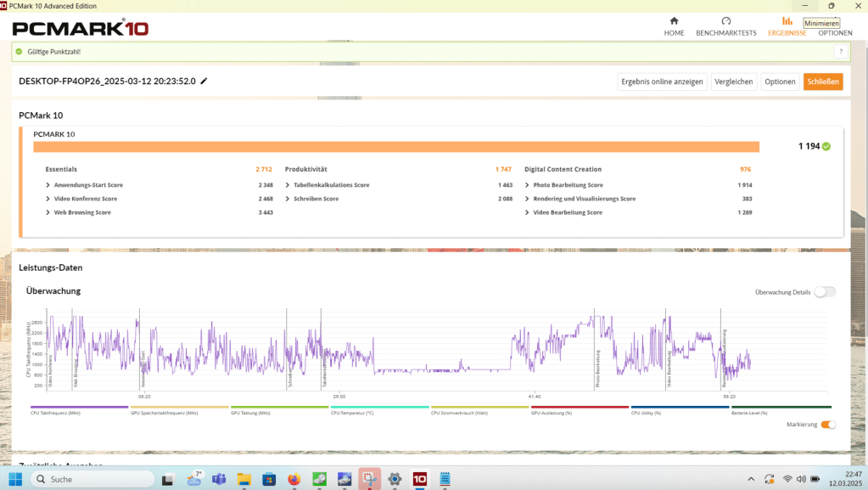Open the Settings gear in taskbar
This screenshot has height=490, width=868.
point(395,479)
